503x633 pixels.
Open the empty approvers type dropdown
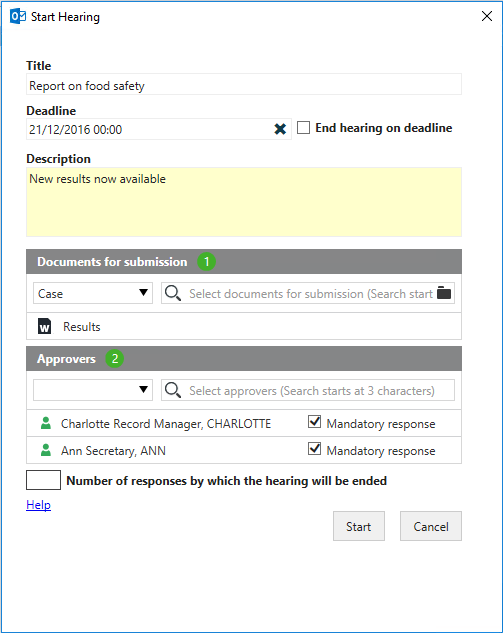(x=93, y=390)
